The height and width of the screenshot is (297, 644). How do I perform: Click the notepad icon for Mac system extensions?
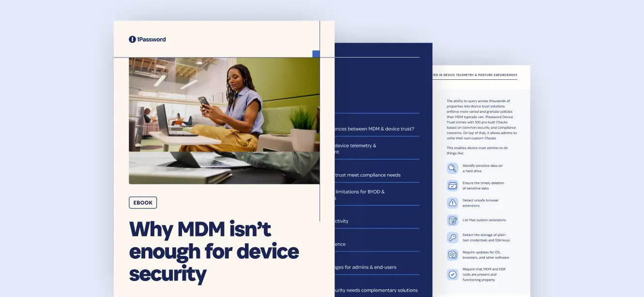(452, 220)
